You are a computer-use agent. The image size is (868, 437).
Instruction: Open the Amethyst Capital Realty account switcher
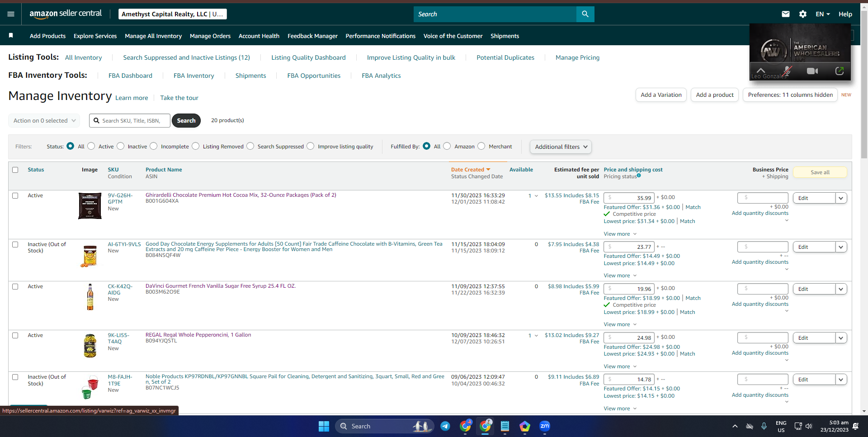[172, 14]
